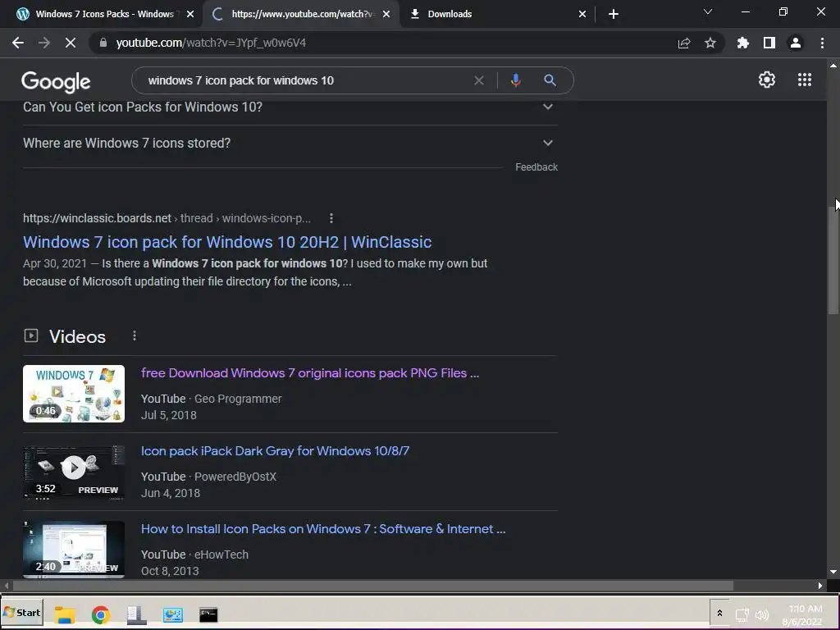Click the network tray icon
The width and height of the screenshot is (840, 630).
[x=742, y=614]
